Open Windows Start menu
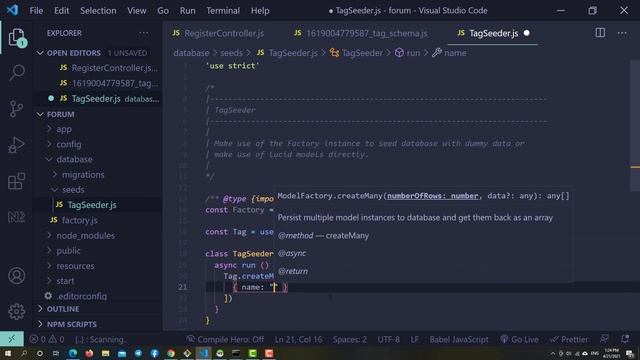The height and width of the screenshot is (360, 640). [x=7, y=353]
